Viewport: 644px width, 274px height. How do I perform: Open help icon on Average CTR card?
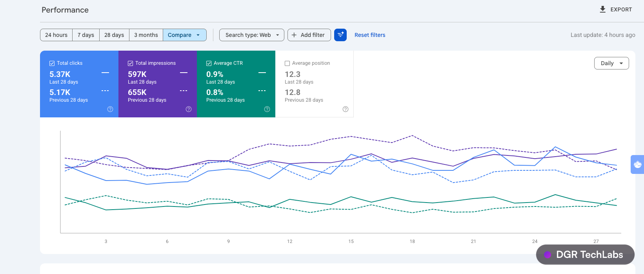267,109
